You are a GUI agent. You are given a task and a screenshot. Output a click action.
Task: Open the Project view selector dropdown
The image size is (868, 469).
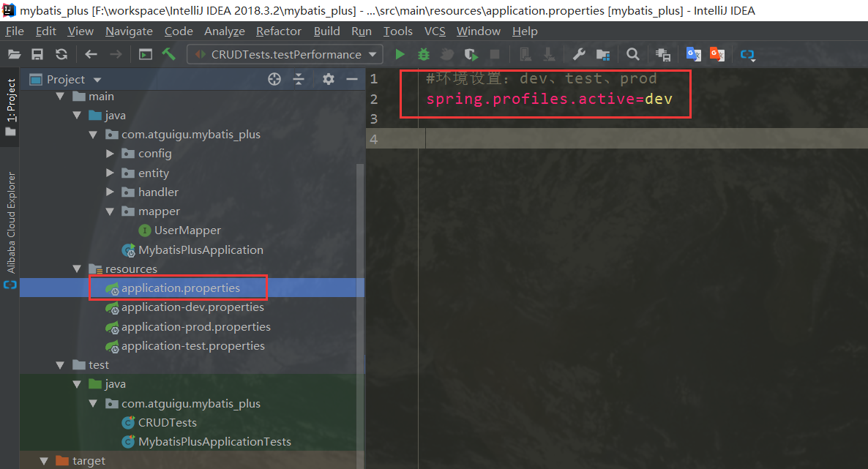tap(66, 80)
